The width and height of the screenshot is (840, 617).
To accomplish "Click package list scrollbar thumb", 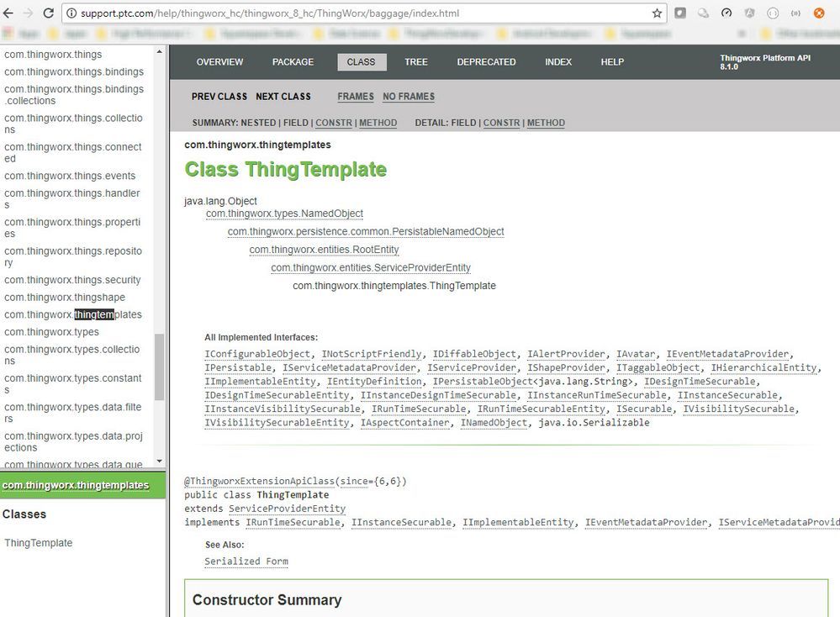I will [159, 367].
